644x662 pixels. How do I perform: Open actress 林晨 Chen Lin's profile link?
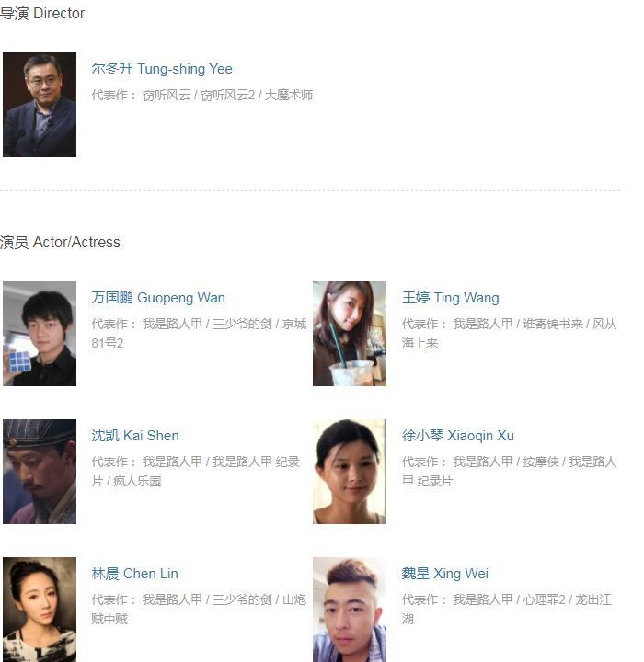pyautogui.click(x=135, y=574)
